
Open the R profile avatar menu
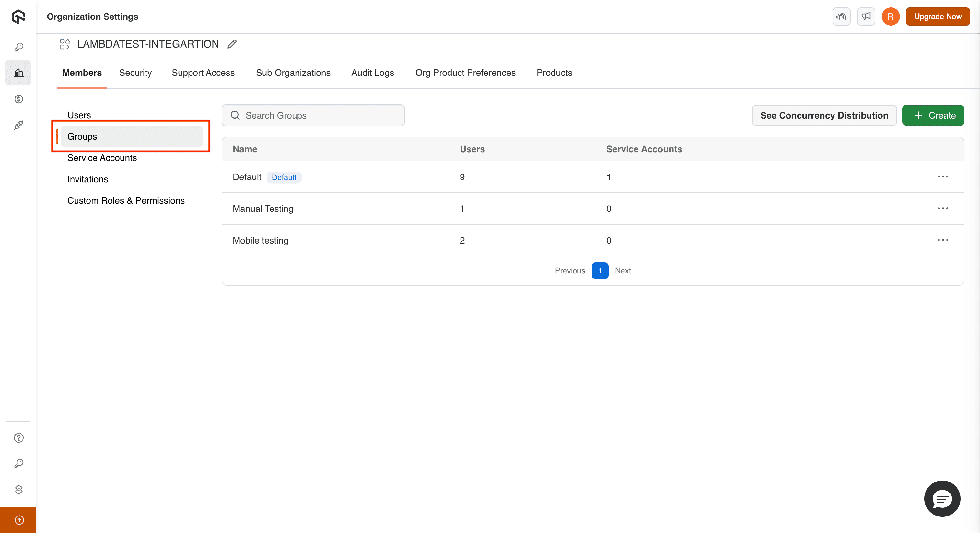pyautogui.click(x=891, y=16)
